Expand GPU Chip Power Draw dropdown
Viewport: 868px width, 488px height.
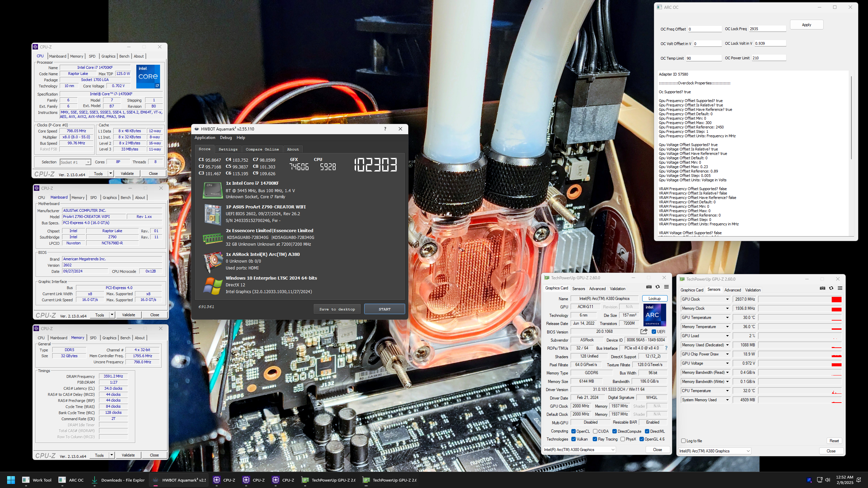pos(727,354)
